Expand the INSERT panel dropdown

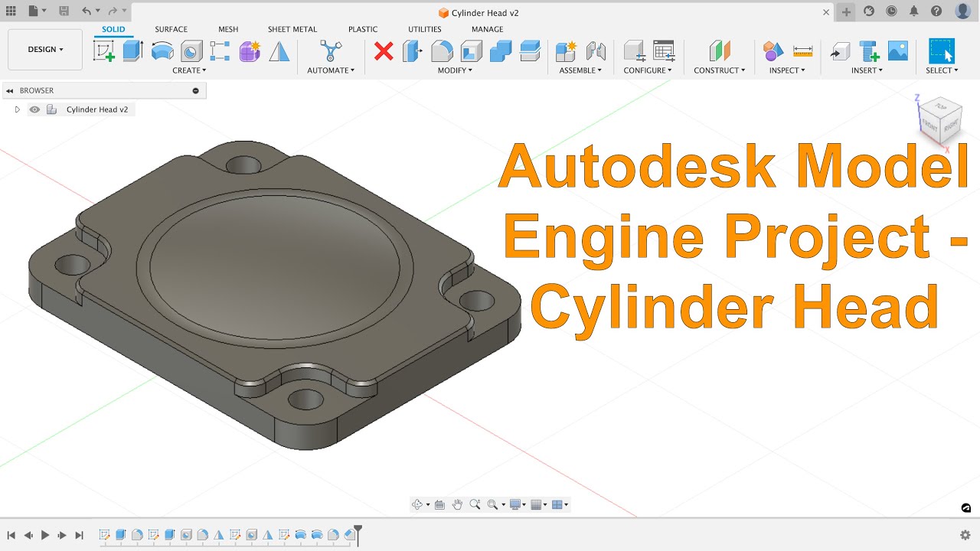click(867, 70)
